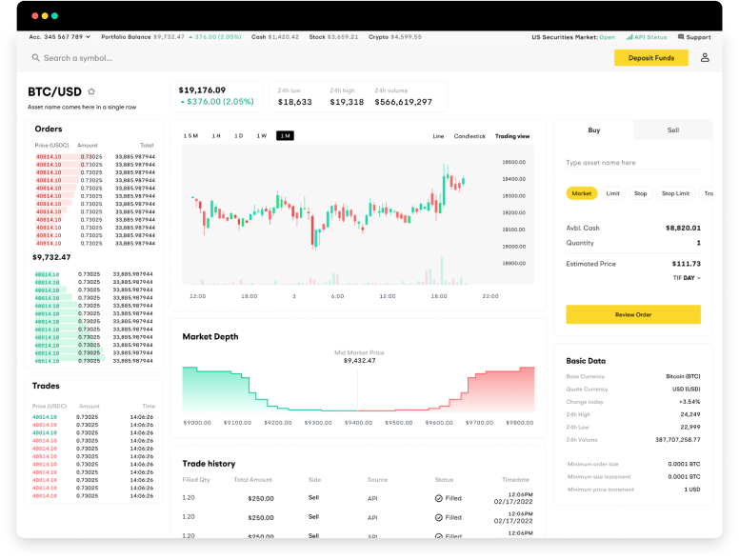
Task: Switch to the Sell tab
Action: [x=672, y=130]
